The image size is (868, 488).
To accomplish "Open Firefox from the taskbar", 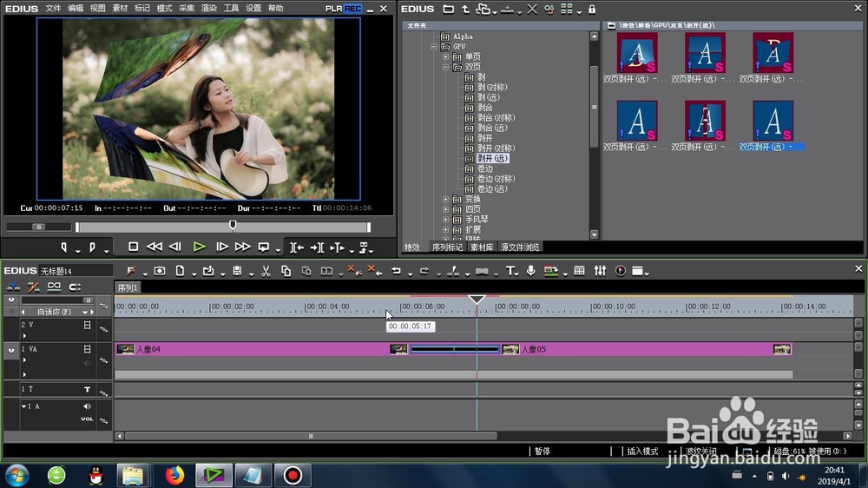I will tap(174, 475).
